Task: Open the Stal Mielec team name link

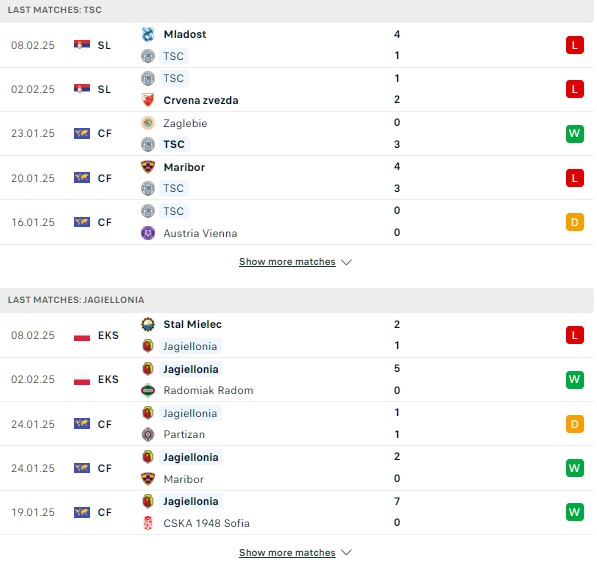Action: 193,324
